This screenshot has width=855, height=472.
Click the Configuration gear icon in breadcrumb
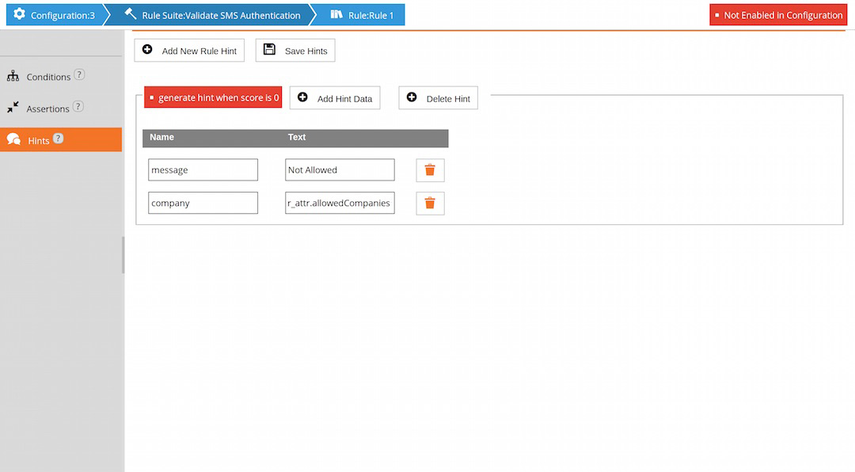(x=19, y=14)
